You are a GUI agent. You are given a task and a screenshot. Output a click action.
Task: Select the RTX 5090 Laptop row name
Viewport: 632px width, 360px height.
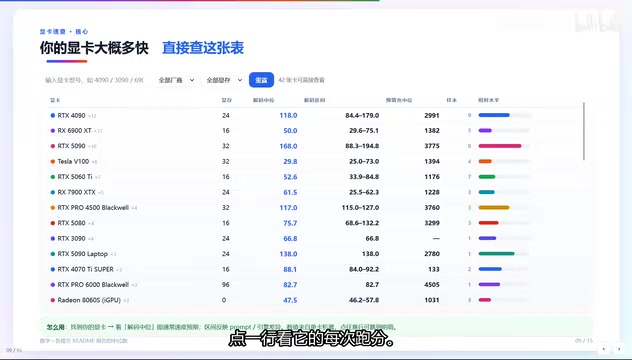point(83,254)
